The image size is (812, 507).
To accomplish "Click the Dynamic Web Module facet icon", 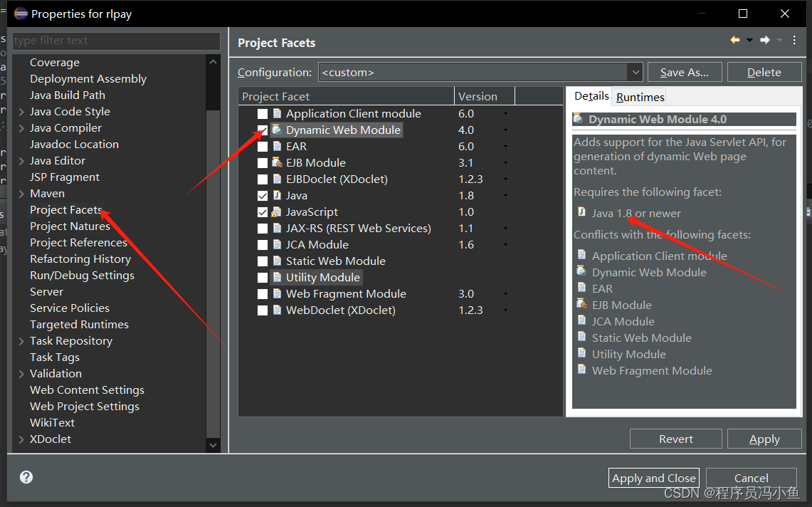I will pos(277,130).
